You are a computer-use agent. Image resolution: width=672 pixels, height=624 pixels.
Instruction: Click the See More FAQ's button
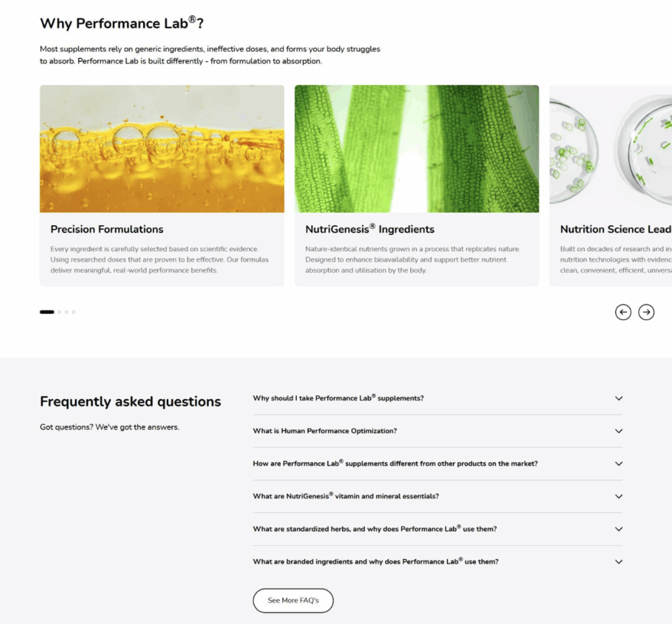click(x=293, y=600)
